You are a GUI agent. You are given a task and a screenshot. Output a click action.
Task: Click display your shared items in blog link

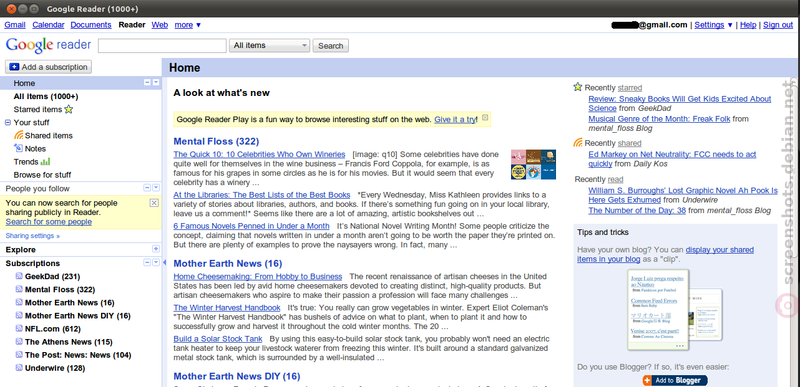(665, 254)
